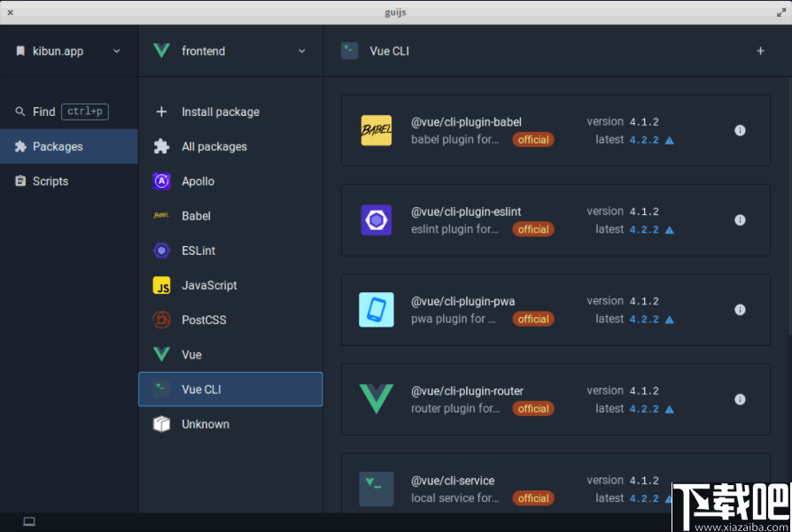Open info for cli-plugin-babel package
The width and height of the screenshot is (792, 532).
pos(740,130)
